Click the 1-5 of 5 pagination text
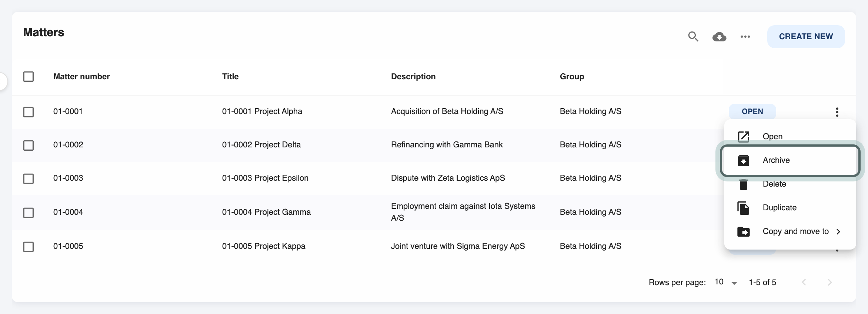 [762, 282]
